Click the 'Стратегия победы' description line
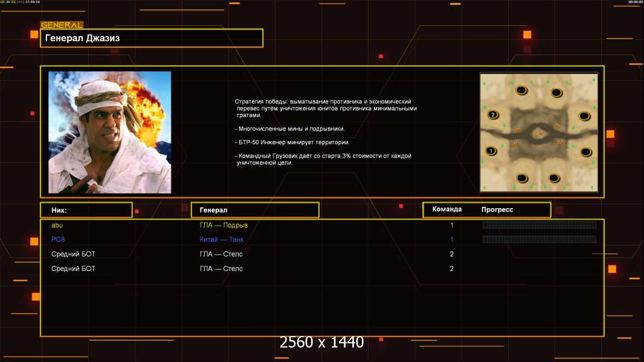This screenshot has width=644, height=362. click(x=326, y=108)
